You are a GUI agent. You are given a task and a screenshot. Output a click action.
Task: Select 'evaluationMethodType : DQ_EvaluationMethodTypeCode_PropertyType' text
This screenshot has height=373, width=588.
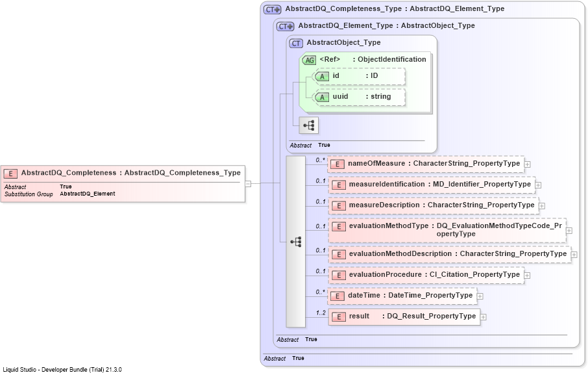(x=456, y=229)
